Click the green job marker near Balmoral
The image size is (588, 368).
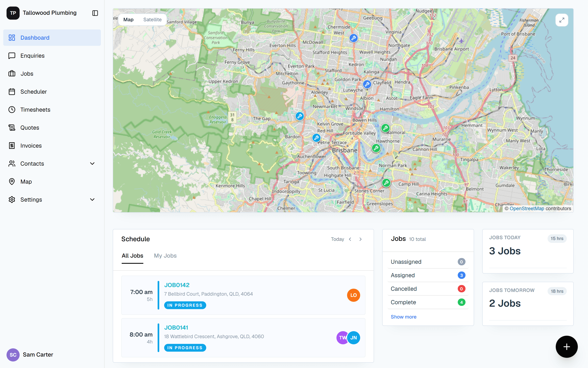[385, 128]
